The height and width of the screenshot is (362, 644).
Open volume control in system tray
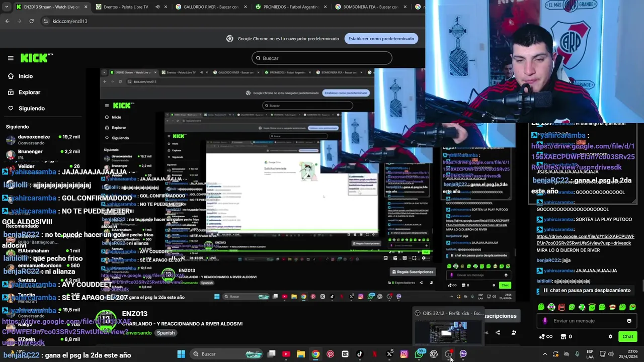point(611,354)
